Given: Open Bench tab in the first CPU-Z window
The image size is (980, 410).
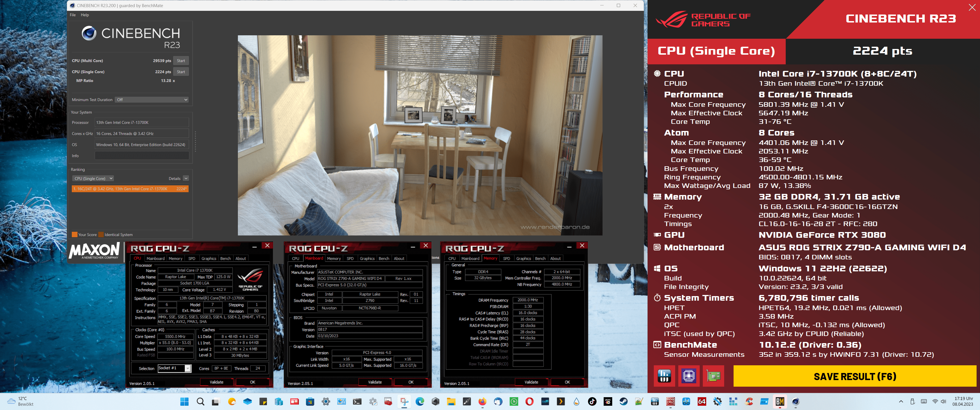Looking at the screenshot, I should [x=226, y=258].
